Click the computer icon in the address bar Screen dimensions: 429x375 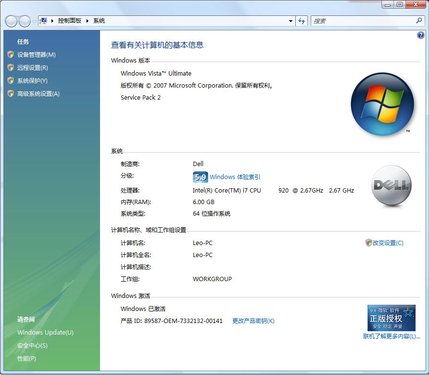click(x=44, y=21)
